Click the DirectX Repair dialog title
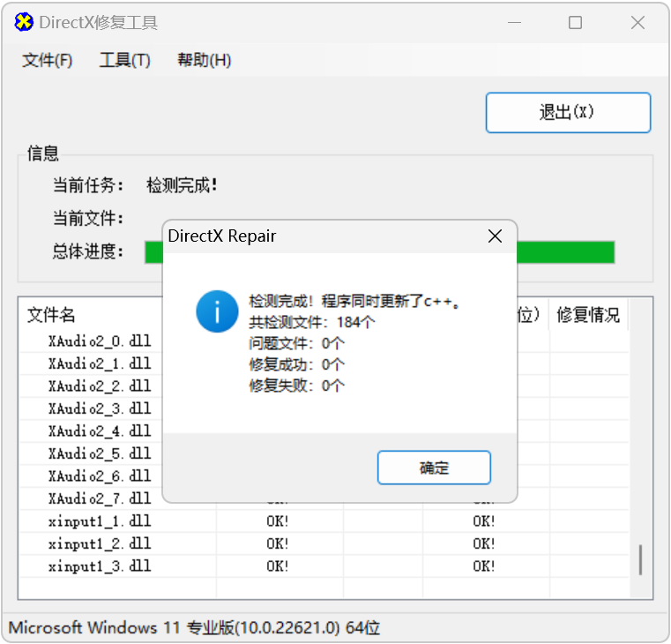Screen dimensions: 671x644 tap(222, 236)
